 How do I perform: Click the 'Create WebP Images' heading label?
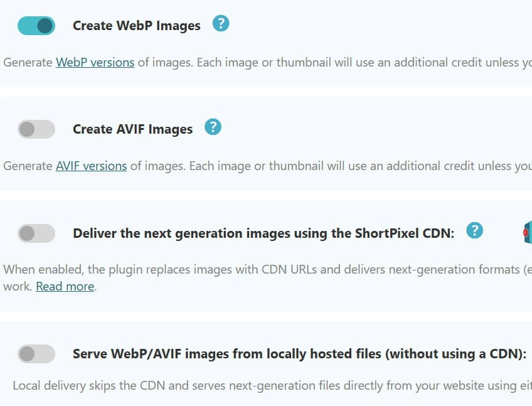click(x=137, y=26)
